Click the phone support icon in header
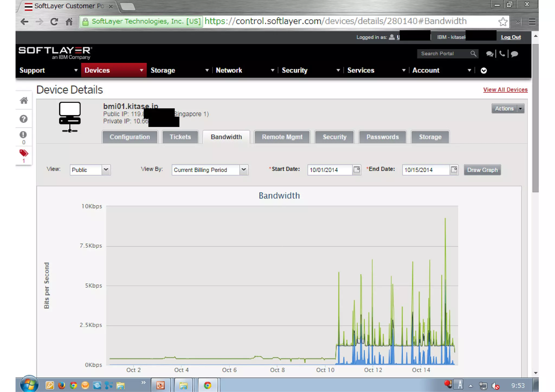Viewport: 555px width, 392px height. click(502, 54)
